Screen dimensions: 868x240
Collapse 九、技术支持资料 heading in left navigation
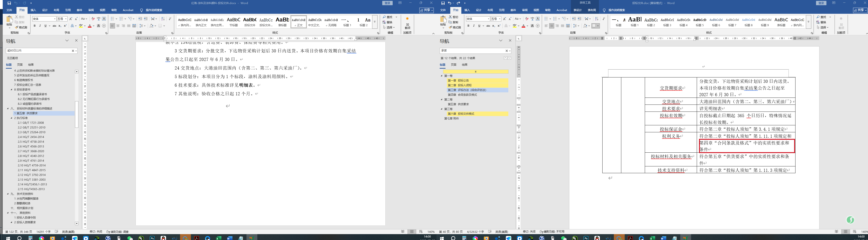pyautogui.click(x=8, y=194)
